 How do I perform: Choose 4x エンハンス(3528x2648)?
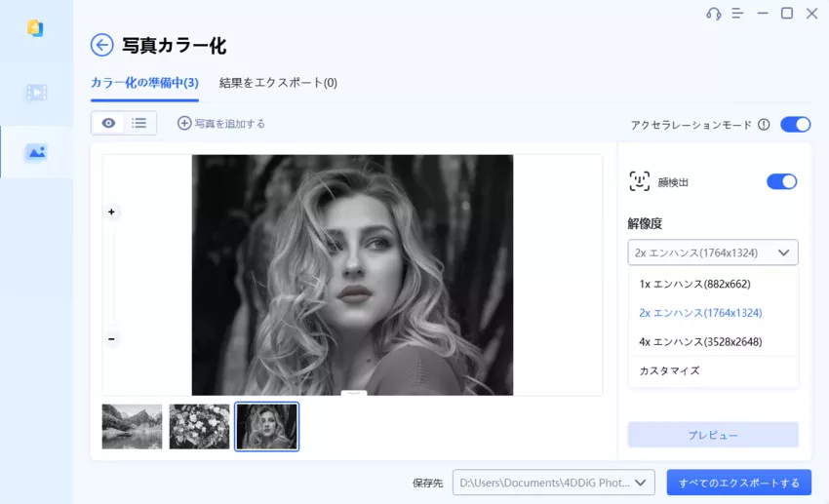(713, 342)
